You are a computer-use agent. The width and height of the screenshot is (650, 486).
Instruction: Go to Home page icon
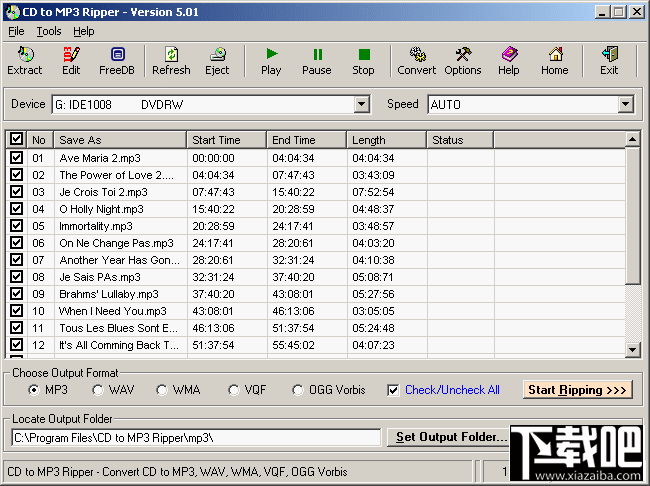click(x=555, y=61)
